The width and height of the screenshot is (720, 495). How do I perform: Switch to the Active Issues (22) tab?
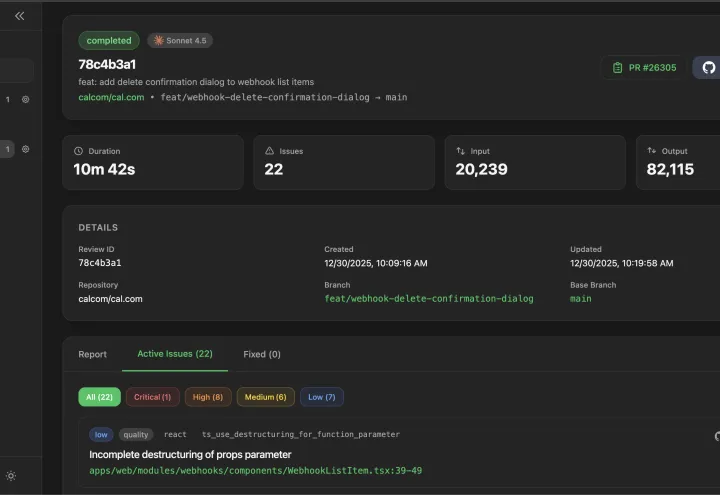click(175, 354)
